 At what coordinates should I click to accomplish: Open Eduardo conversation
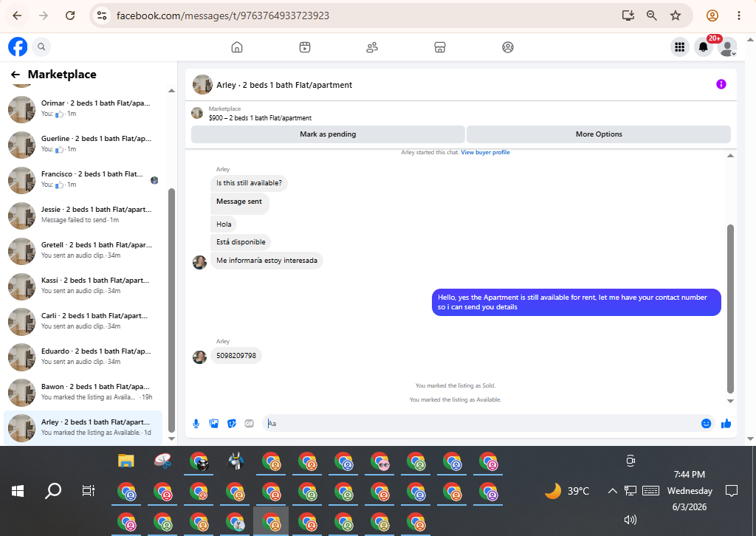[x=83, y=357]
